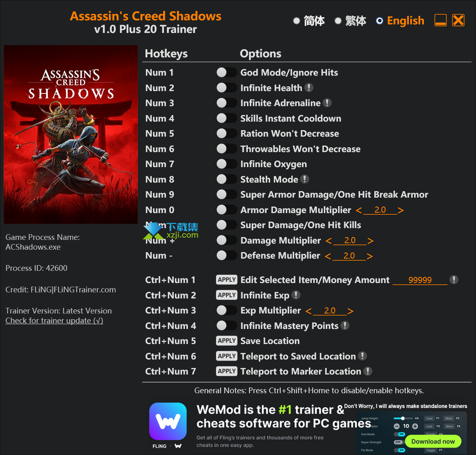The image size is (476, 455).
Task: Click the 'Num 1' hotkey label
Action: (159, 72)
